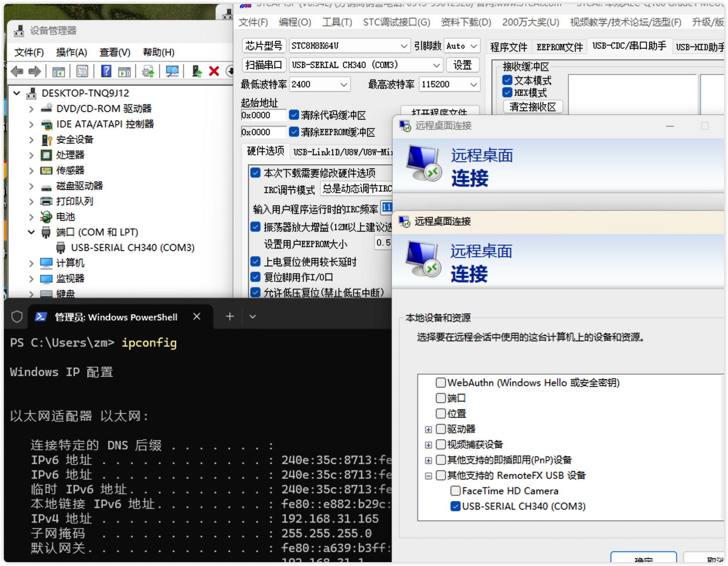
Task: Open the STC调试接口(G) menu
Action: (x=396, y=22)
